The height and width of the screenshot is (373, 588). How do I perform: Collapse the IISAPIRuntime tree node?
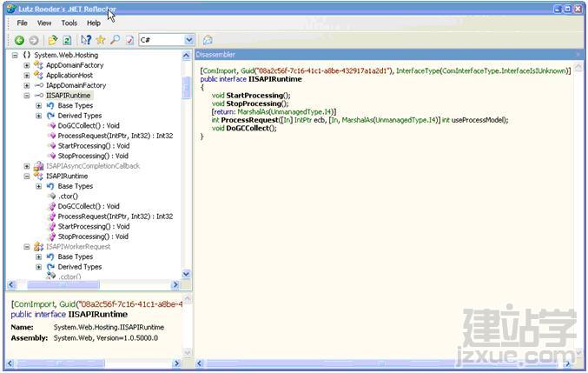point(27,96)
